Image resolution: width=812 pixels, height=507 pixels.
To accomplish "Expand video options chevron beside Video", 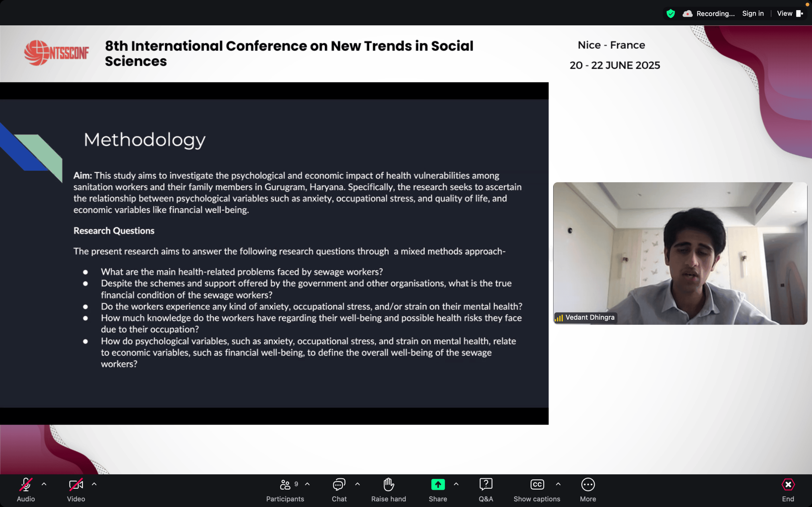I will [x=94, y=484].
